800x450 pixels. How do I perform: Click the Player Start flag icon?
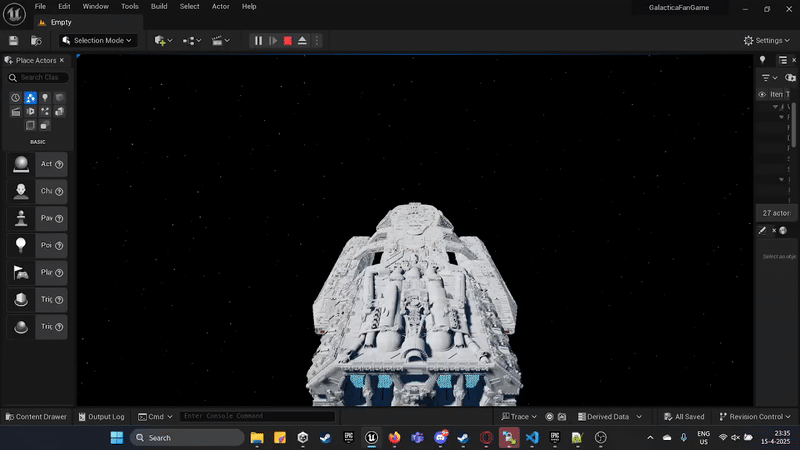20,272
